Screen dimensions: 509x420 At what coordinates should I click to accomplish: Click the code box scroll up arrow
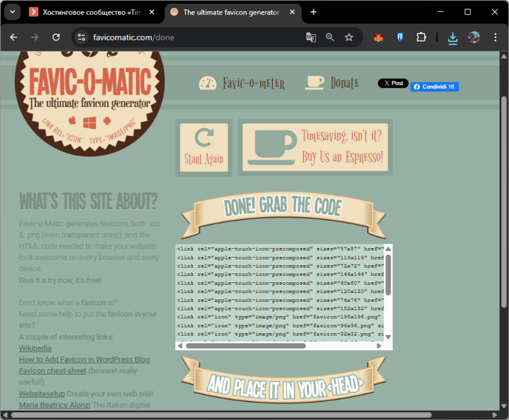(388, 249)
